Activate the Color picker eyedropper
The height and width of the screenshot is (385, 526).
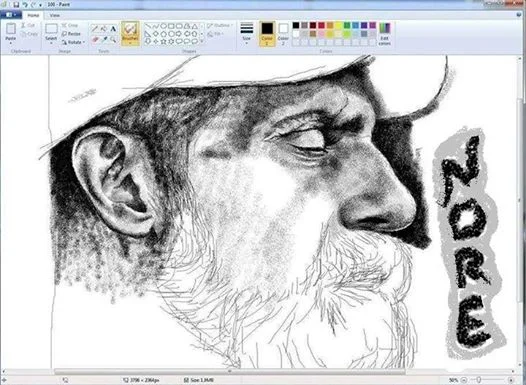[x=104, y=40]
